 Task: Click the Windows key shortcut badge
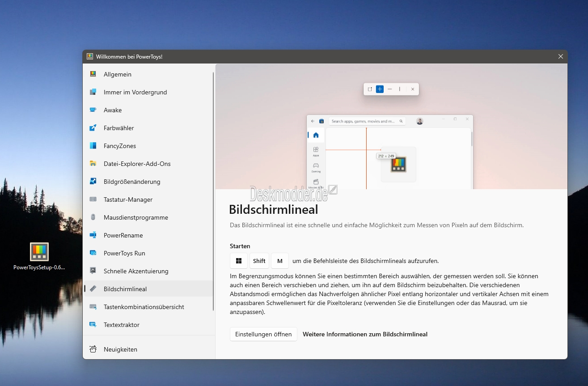[x=239, y=261]
